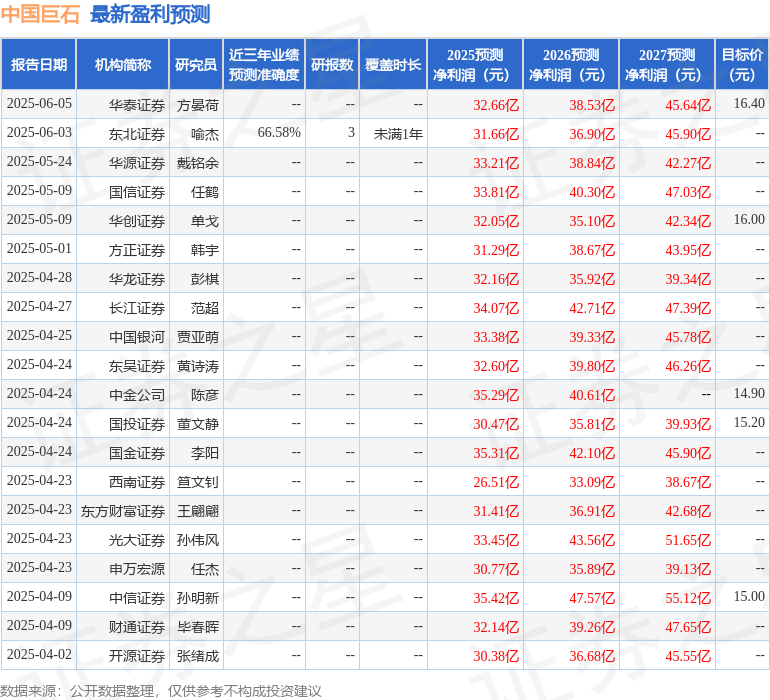The image size is (770, 700).
Task: Select the 机构简称 column header
Action: [x=123, y=65]
